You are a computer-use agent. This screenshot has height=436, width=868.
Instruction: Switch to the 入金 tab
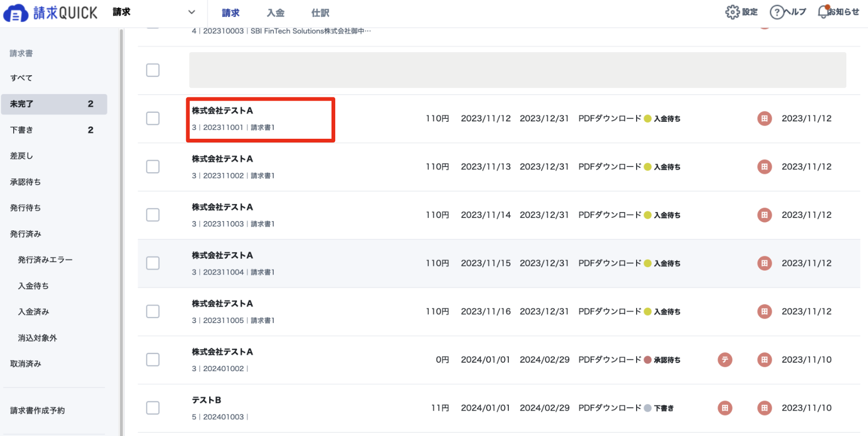pos(276,13)
